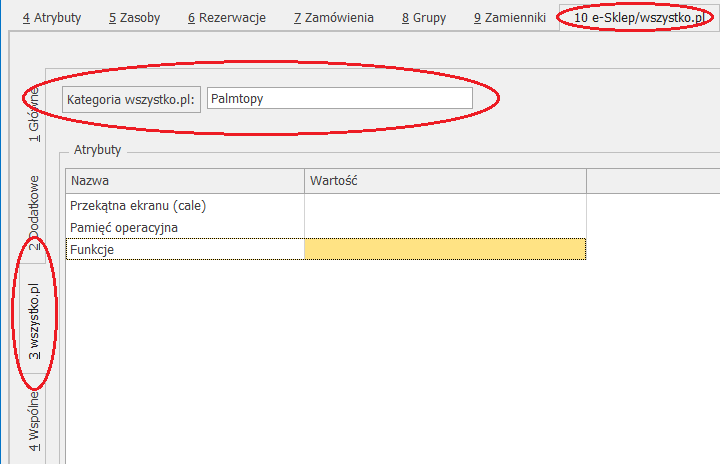The height and width of the screenshot is (464, 720).
Task: Click value cell for Przekątna ekranu
Action: click(445, 205)
